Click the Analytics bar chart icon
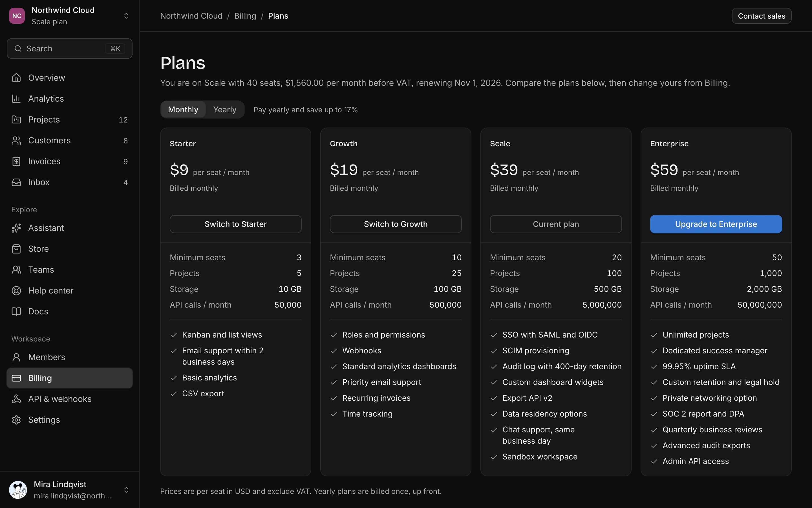The image size is (812, 508). coord(16,99)
